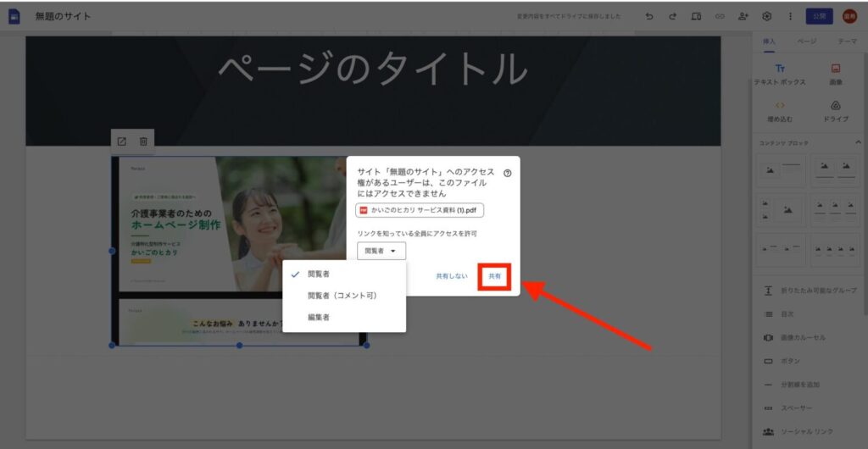Screen dimensions: 868x449
Task: Select the 閲覧者 option with checkmark
Action: click(x=320, y=274)
